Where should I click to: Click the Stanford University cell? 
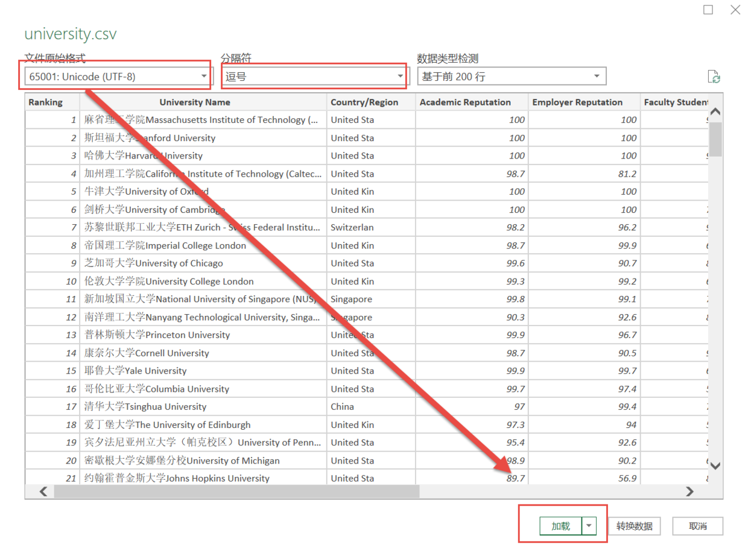pyautogui.click(x=203, y=138)
